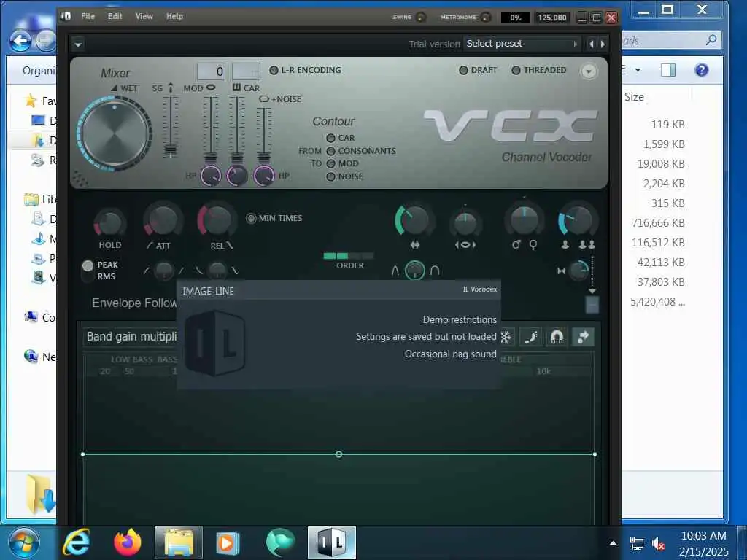Viewport: 747px width, 560px height.
Task: Open Explorer help question icon
Action: (701, 71)
